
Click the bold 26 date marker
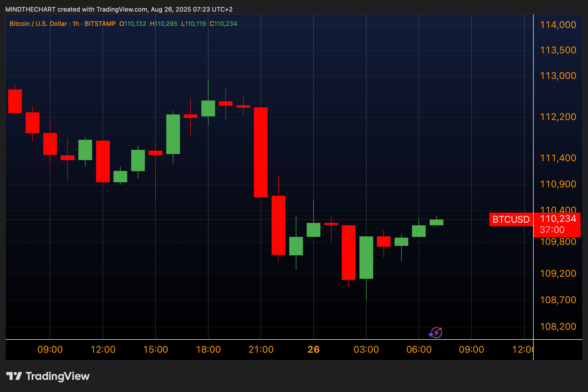pos(314,350)
